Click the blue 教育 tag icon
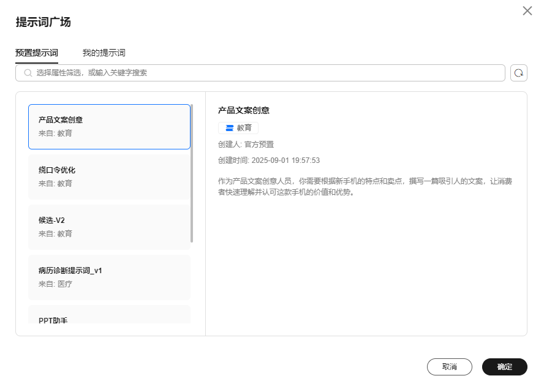This screenshot has height=392, width=544. [x=229, y=128]
